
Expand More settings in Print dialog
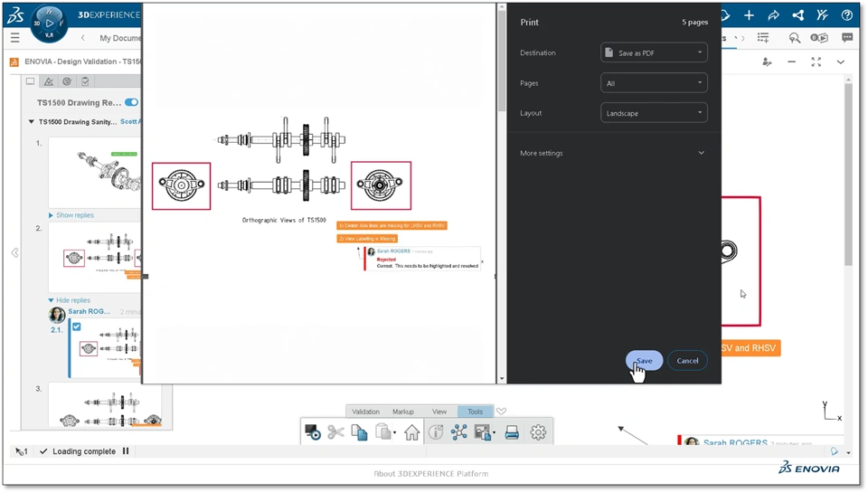point(612,153)
